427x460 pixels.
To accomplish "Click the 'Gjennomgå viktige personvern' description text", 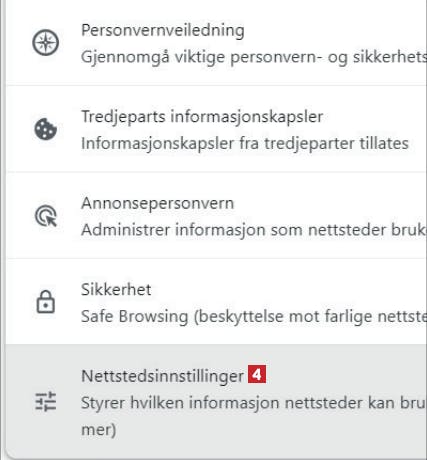I will pos(254,57).
